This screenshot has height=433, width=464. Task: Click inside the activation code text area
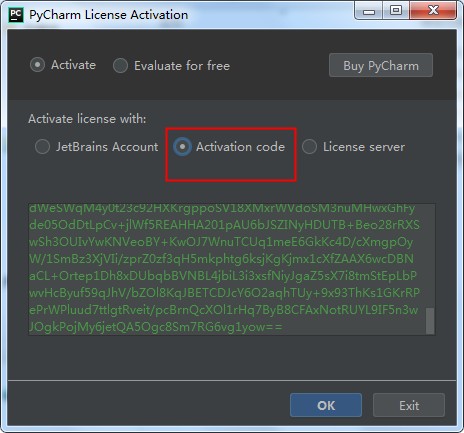232,269
